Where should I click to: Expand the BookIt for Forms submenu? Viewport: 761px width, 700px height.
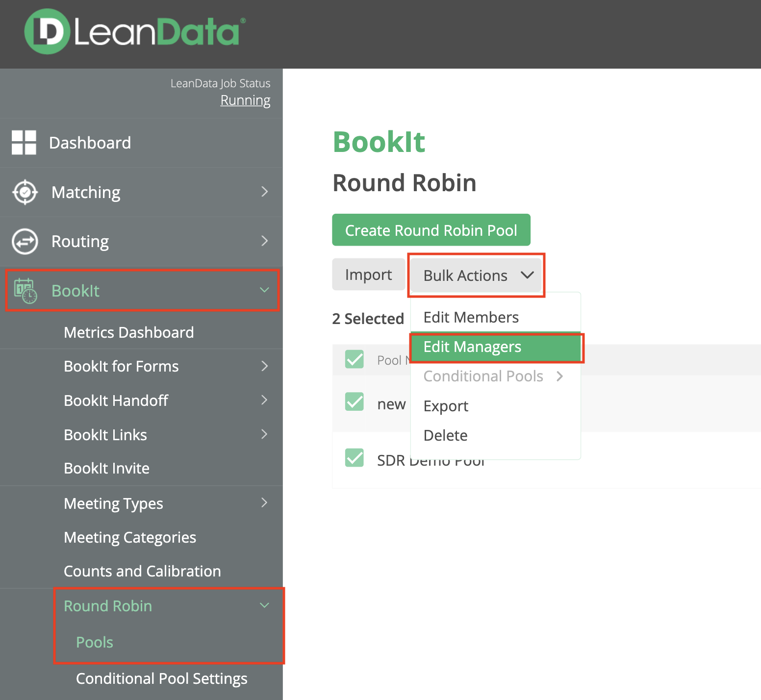point(264,366)
